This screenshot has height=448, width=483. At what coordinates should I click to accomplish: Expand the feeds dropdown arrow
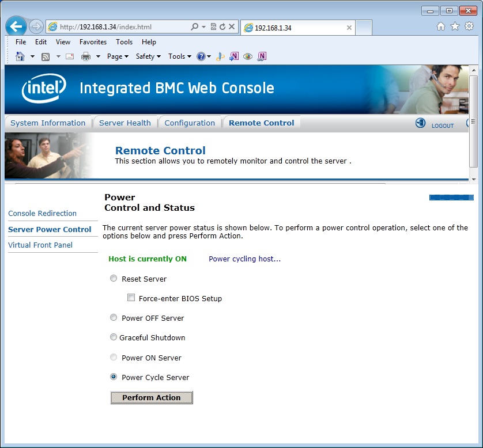58,56
